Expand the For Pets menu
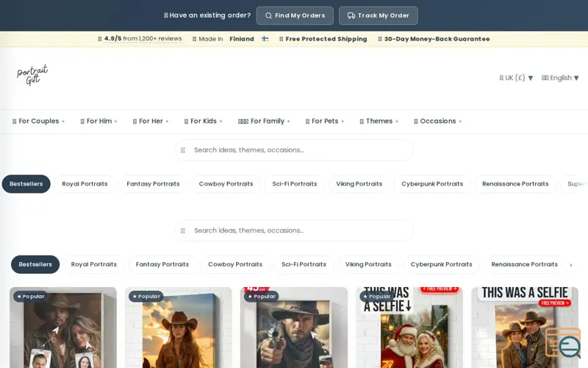This screenshot has height=368, width=588. pyautogui.click(x=324, y=121)
